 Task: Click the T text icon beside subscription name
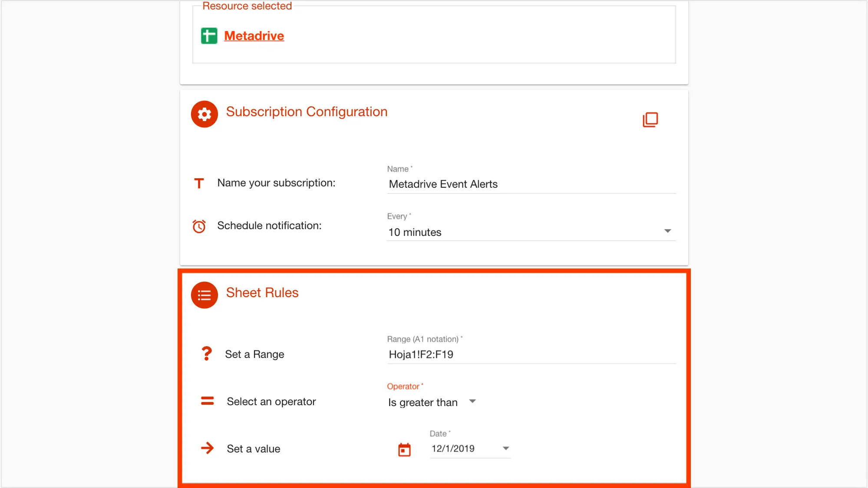click(x=199, y=183)
